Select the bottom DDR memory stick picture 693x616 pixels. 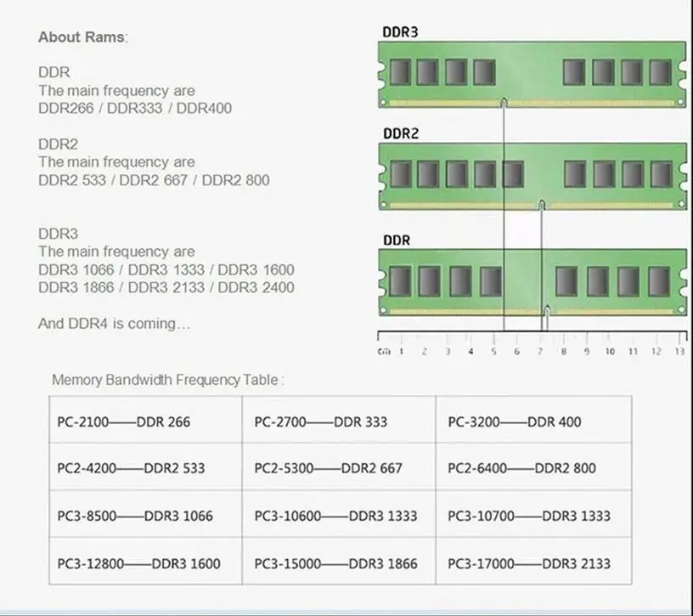[532, 281]
